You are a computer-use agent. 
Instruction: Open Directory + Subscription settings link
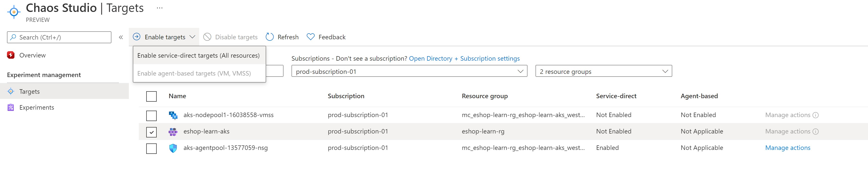(x=464, y=59)
